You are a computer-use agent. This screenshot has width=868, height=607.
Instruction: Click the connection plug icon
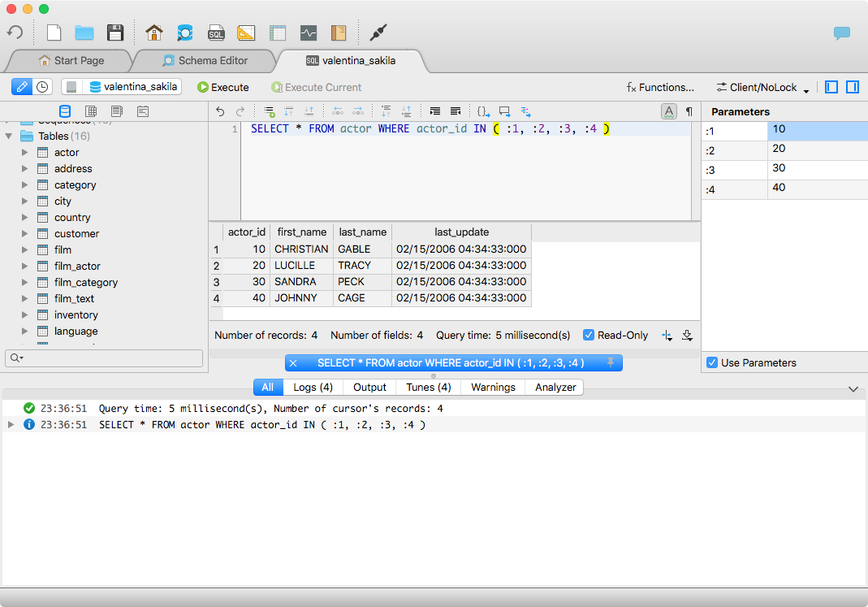point(378,33)
